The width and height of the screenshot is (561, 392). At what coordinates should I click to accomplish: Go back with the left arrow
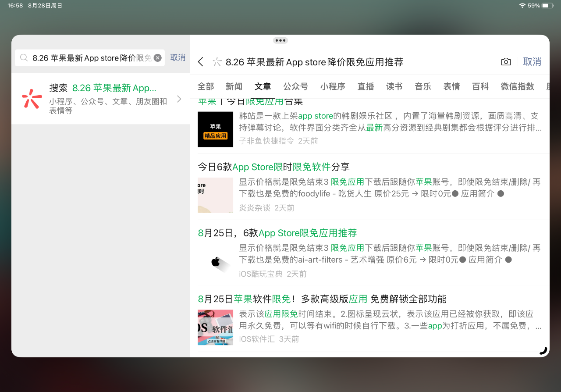pos(201,62)
